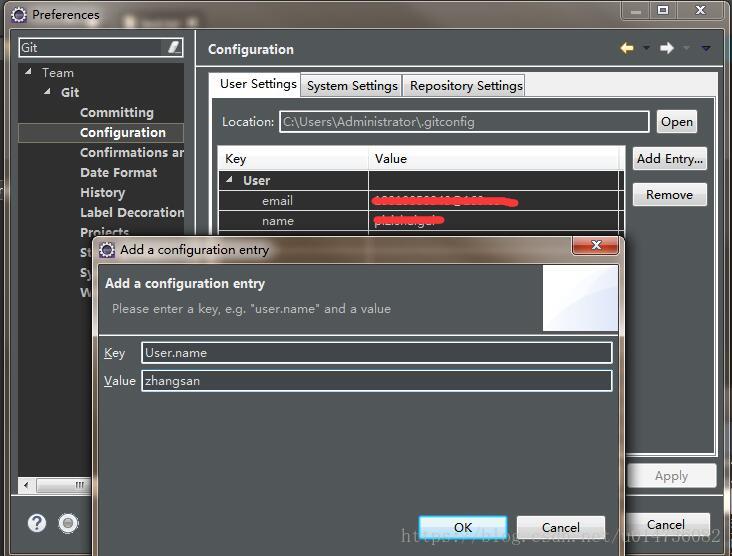Switch to the User Settings tab
732x556 pixels.
point(258,84)
